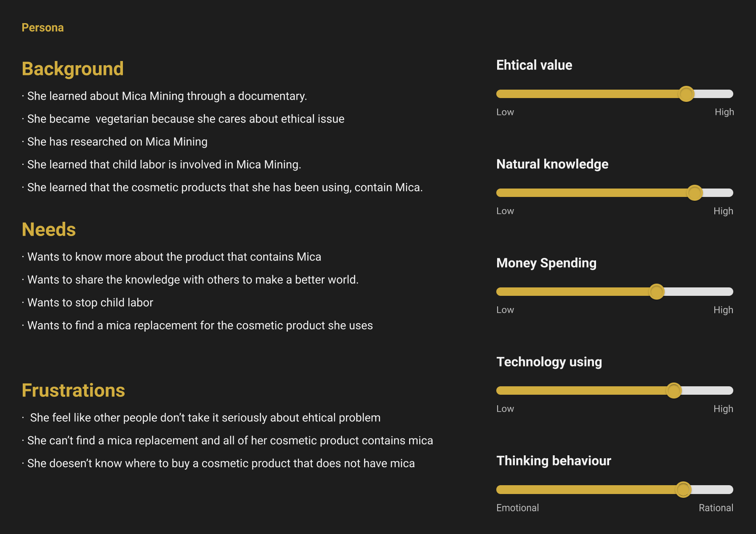Click the Ethical value slider handle
This screenshot has height=534, width=756.
686,94
